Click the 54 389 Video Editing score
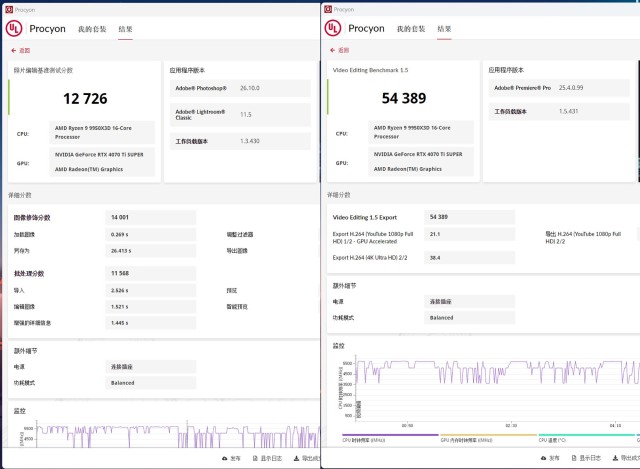 (x=403, y=98)
